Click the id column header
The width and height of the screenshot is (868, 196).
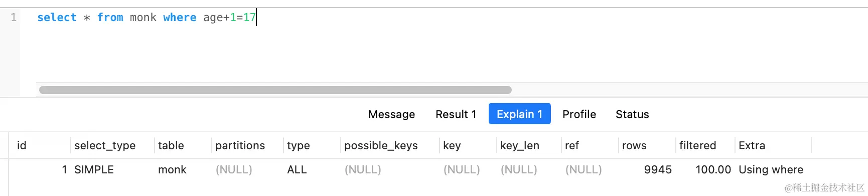pyautogui.click(x=40, y=145)
